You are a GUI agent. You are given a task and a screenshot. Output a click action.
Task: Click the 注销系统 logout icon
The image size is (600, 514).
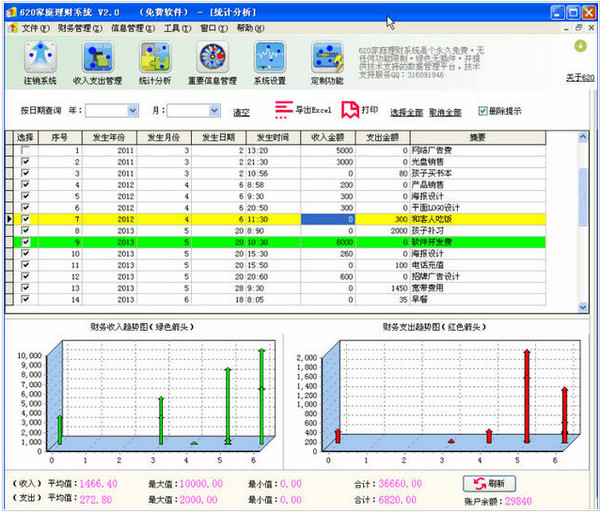click(40, 57)
